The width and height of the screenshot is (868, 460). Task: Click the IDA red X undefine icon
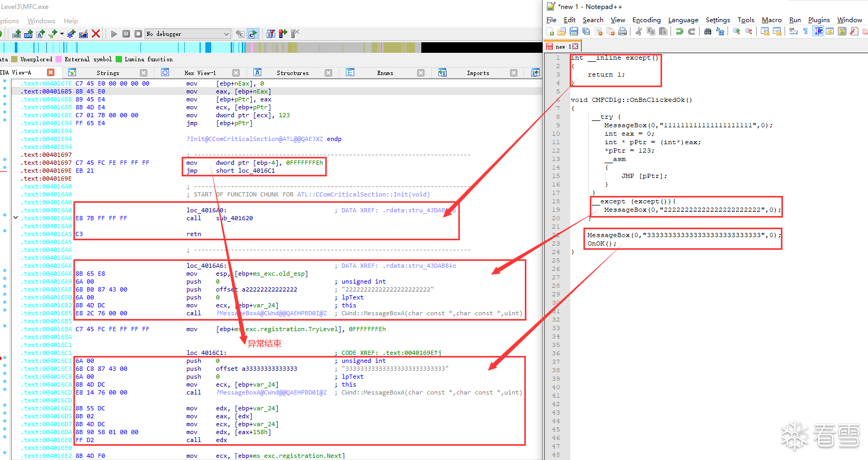[x=96, y=34]
